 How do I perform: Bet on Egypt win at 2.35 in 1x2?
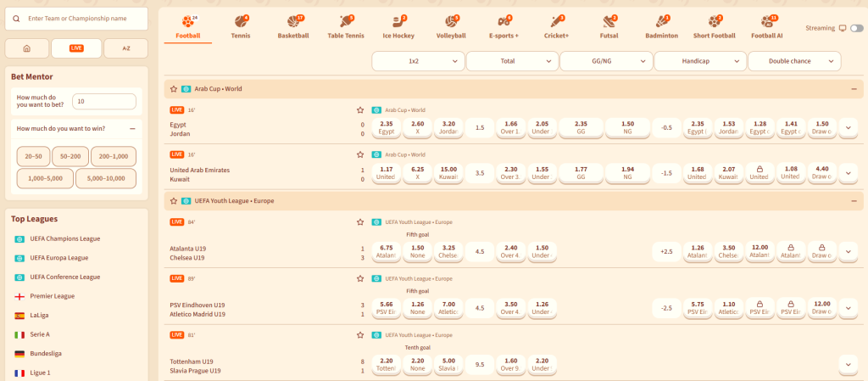tap(387, 128)
